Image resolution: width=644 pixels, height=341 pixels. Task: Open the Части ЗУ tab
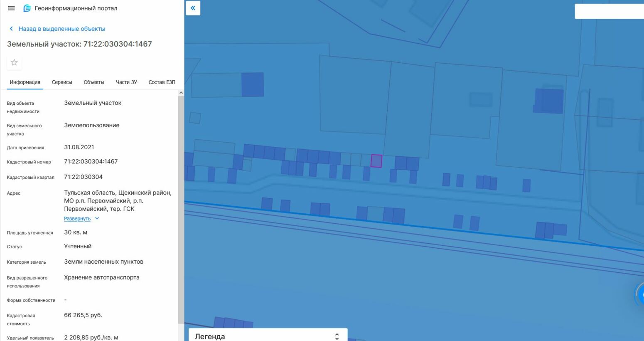click(126, 82)
